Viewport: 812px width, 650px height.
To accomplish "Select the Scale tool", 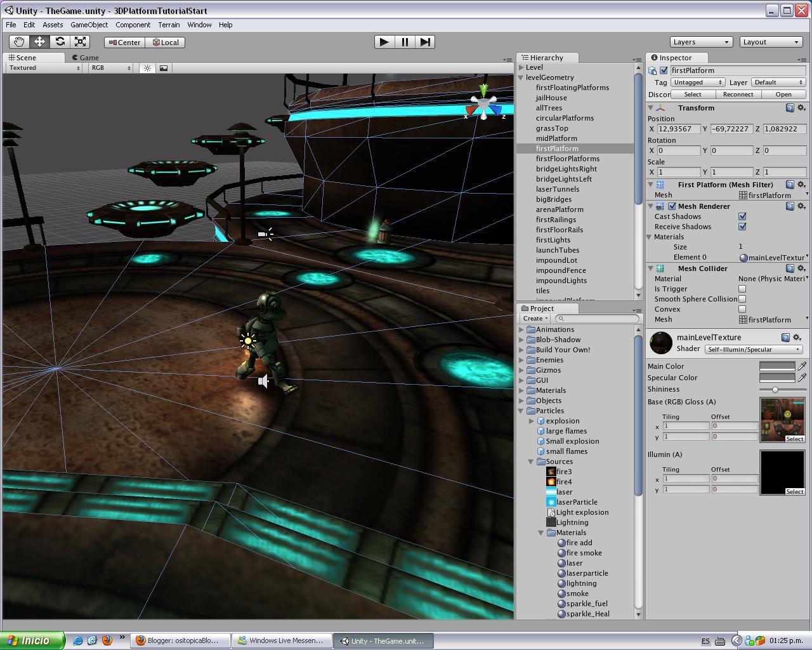I will (x=81, y=41).
